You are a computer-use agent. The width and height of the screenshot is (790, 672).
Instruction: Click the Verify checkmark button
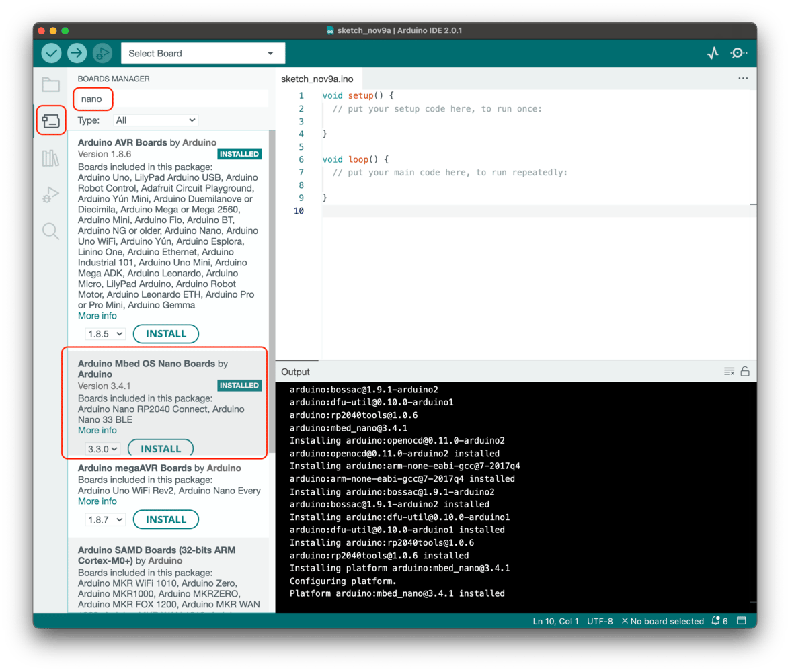[x=51, y=53]
